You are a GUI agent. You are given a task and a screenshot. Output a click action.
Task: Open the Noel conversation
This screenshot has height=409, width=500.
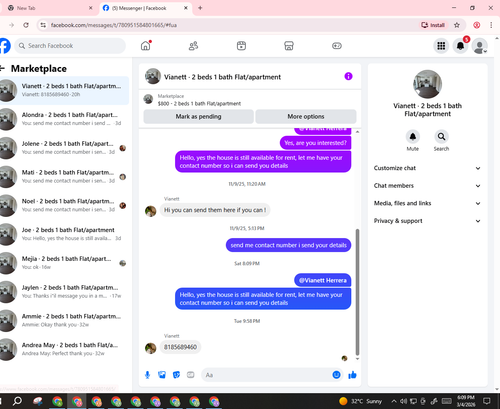coord(64,205)
